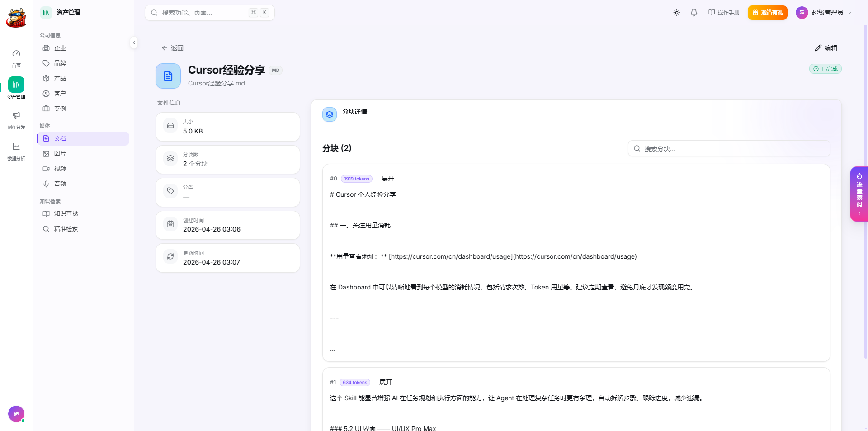Open 超级管理员 account dropdown
This screenshot has width=868, height=431.
(x=824, y=13)
